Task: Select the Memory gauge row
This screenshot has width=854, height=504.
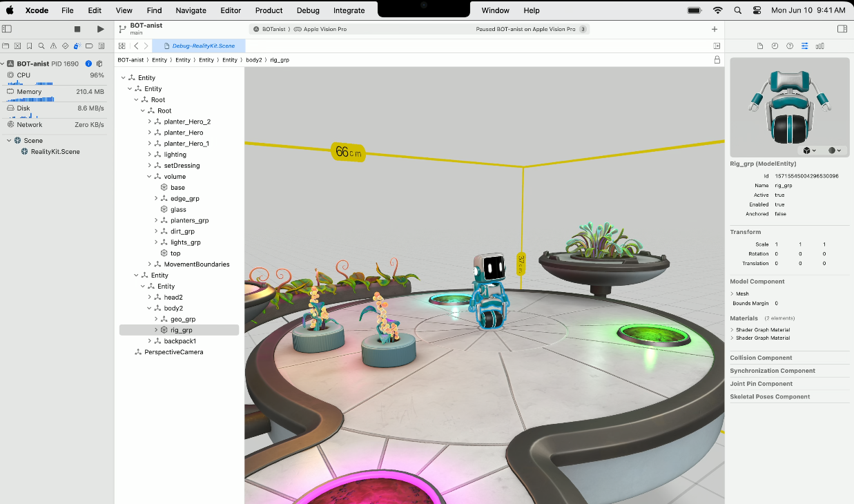Action: click(x=56, y=93)
